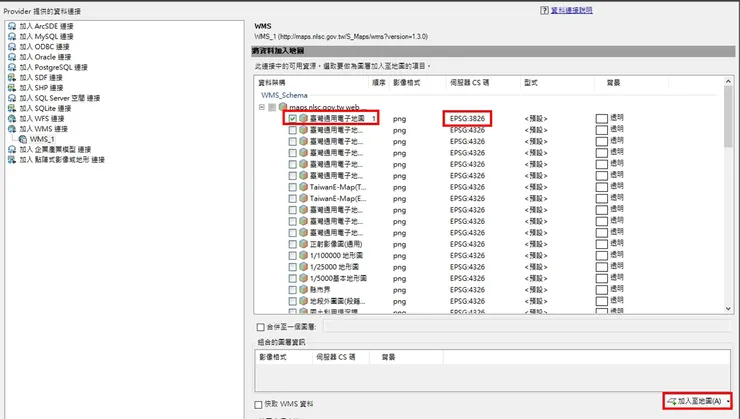Click the WMS_Schema label

284,95
